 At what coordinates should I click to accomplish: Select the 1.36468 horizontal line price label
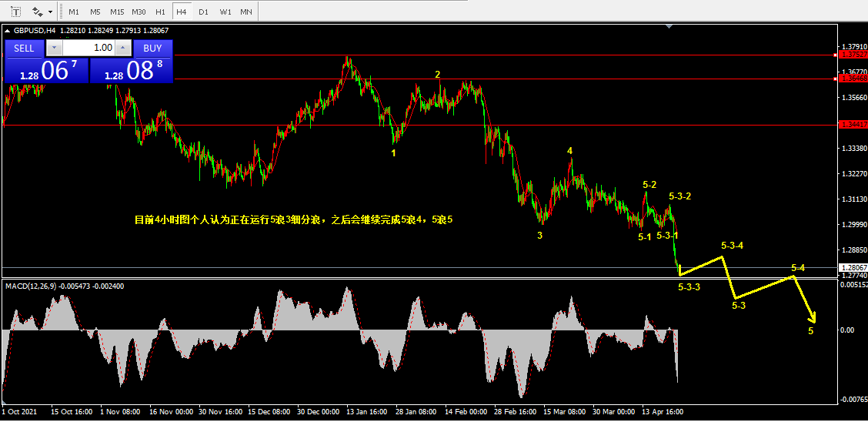point(853,79)
